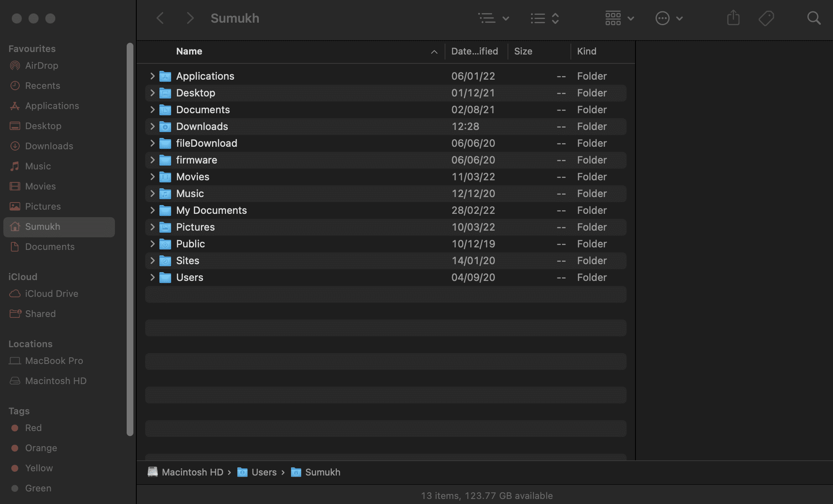Open Applications in the sidebar

59,106
